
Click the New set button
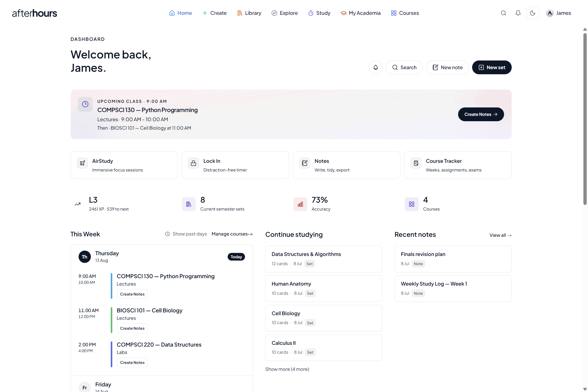(492, 67)
